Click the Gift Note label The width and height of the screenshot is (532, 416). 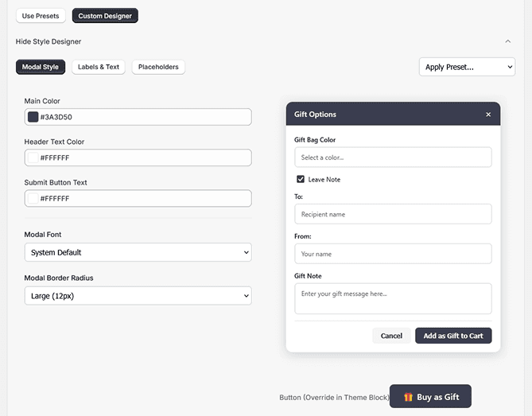click(308, 276)
